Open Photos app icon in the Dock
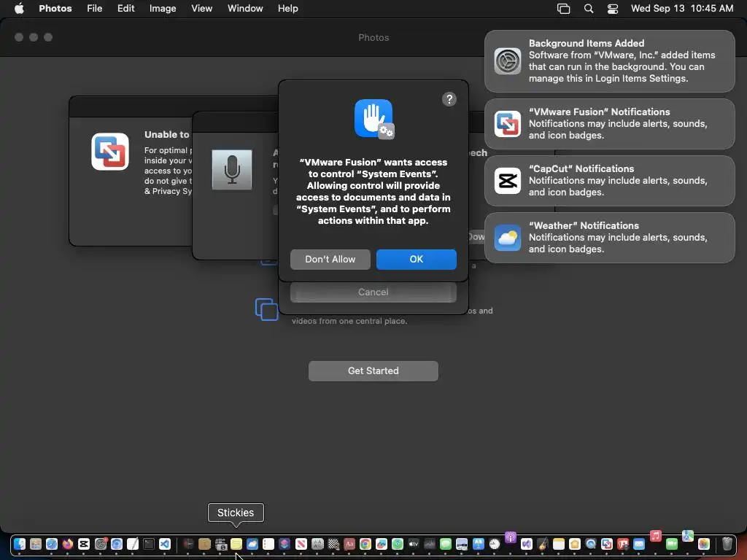 coord(704,544)
